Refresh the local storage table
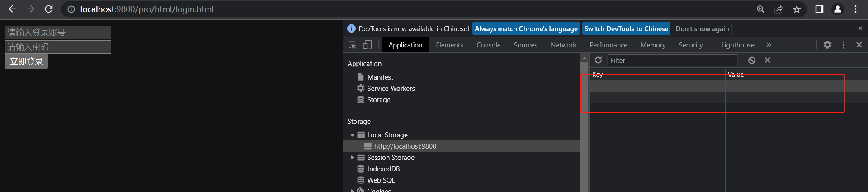 [598, 60]
